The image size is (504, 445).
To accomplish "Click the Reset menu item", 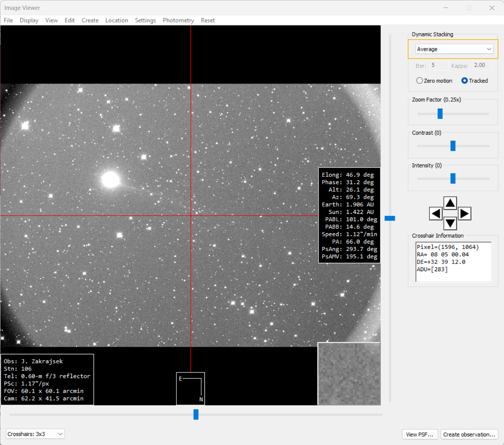I will pyautogui.click(x=208, y=20).
